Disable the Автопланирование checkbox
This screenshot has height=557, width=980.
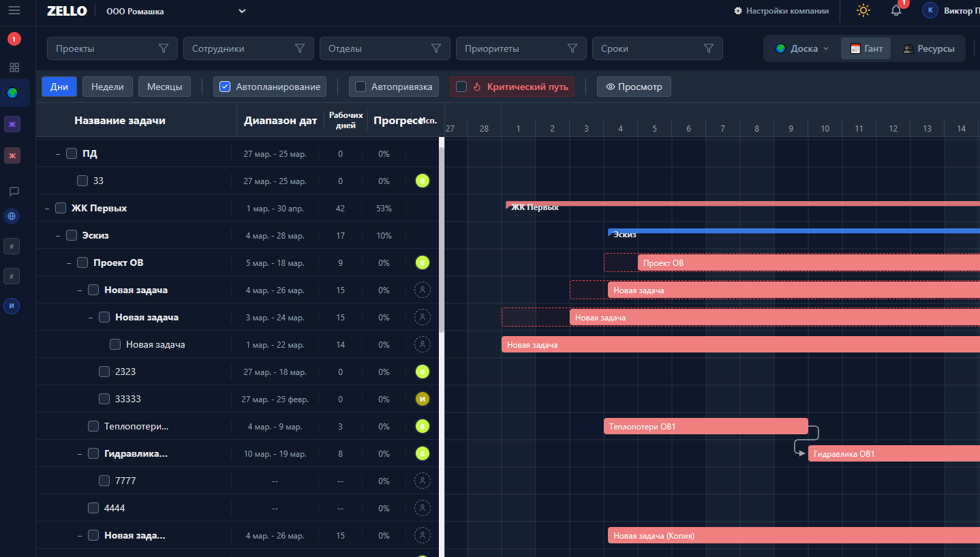point(225,87)
